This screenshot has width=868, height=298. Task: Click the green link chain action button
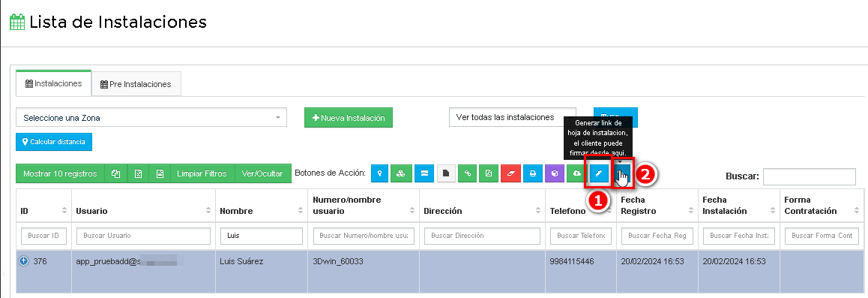point(467,173)
